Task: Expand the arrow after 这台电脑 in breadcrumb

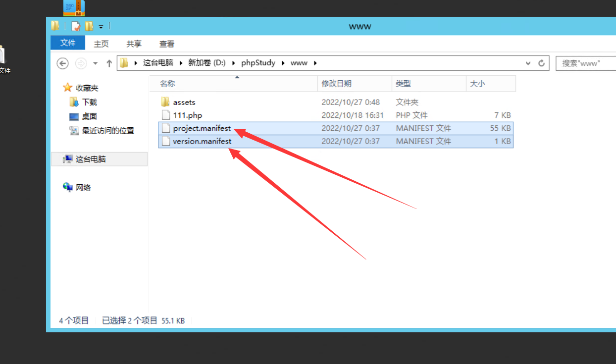Action: point(181,63)
